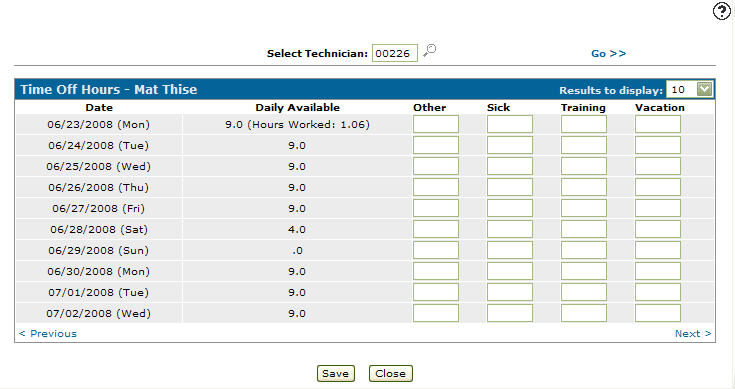The width and height of the screenshot is (735, 389).
Task: Click Other field for 06/28/2008 (Sat)
Action: [436, 230]
